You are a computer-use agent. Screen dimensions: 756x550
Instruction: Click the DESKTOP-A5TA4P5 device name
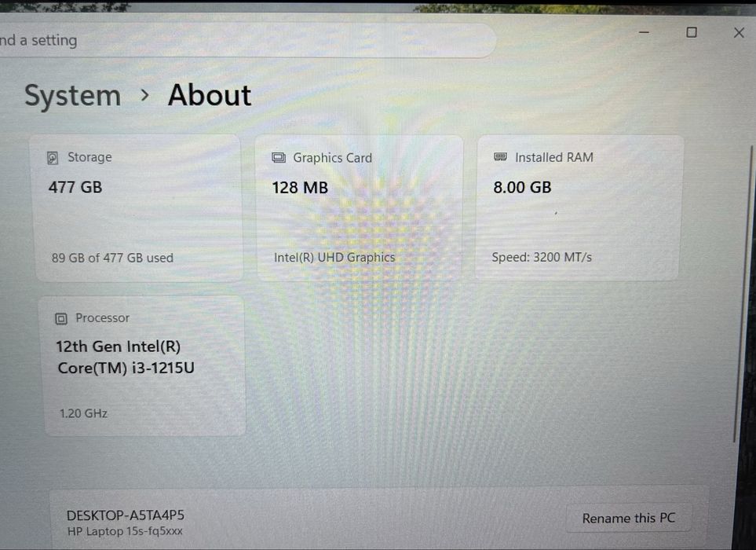click(x=126, y=515)
